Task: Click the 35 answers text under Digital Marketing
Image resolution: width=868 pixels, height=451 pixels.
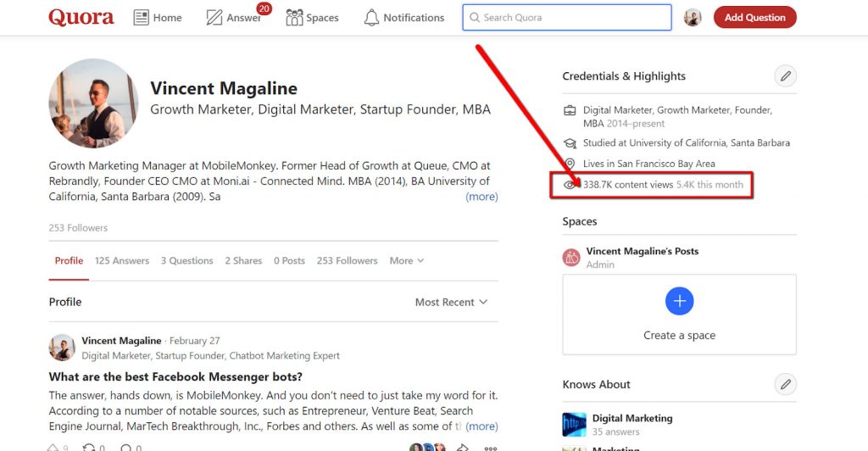Action: click(x=615, y=432)
